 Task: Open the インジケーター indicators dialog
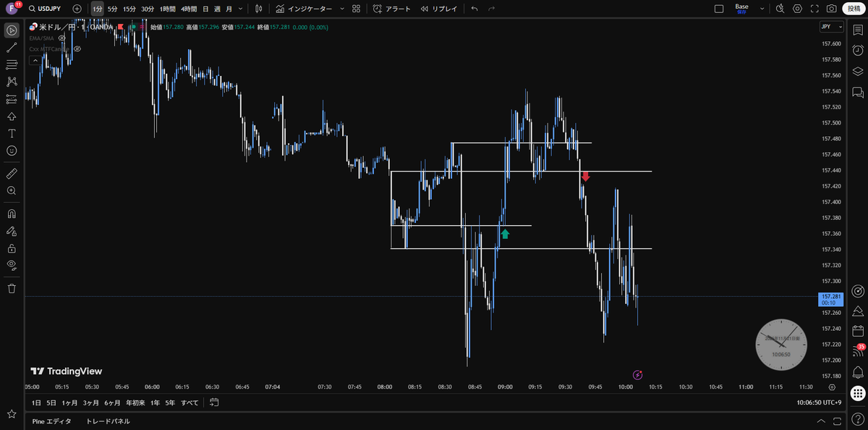click(304, 9)
